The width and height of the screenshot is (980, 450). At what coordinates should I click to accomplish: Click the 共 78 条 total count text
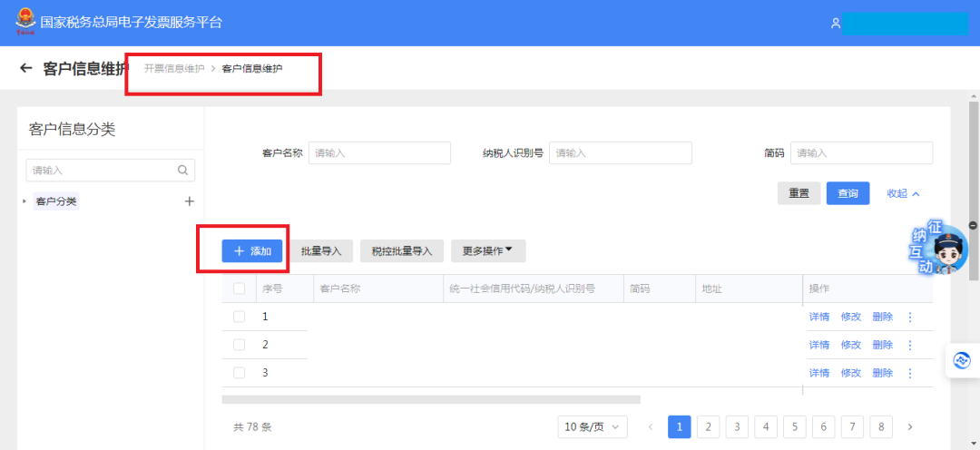point(252,427)
